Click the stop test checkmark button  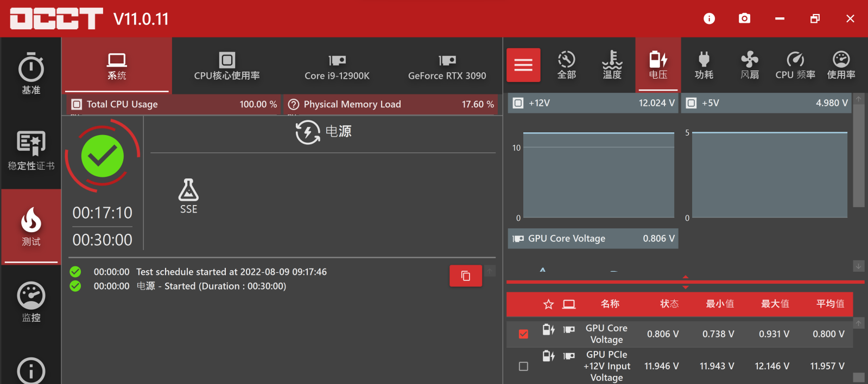pyautogui.click(x=102, y=156)
